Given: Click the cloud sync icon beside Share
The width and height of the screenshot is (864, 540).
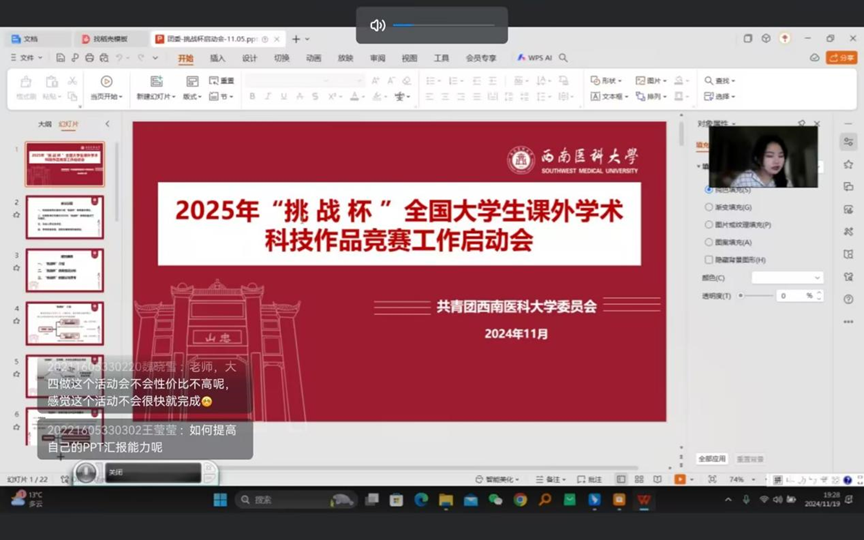Looking at the screenshot, I should 814,58.
